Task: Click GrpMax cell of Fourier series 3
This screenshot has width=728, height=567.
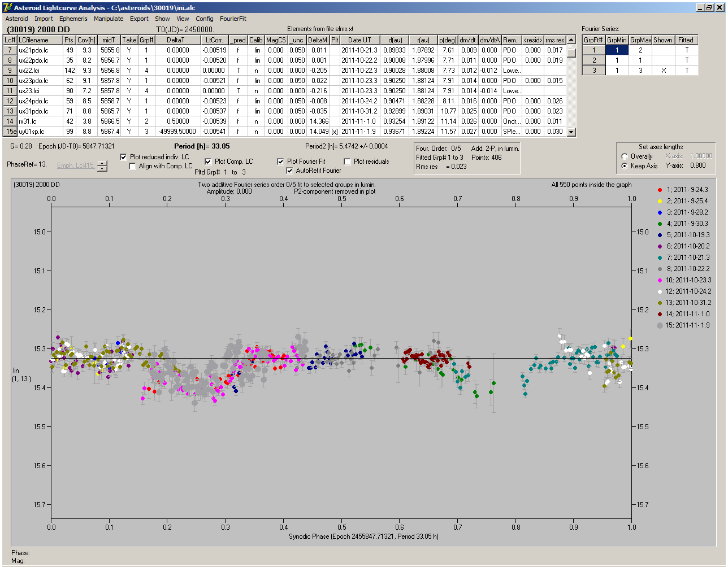Action: [x=640, y=71]
